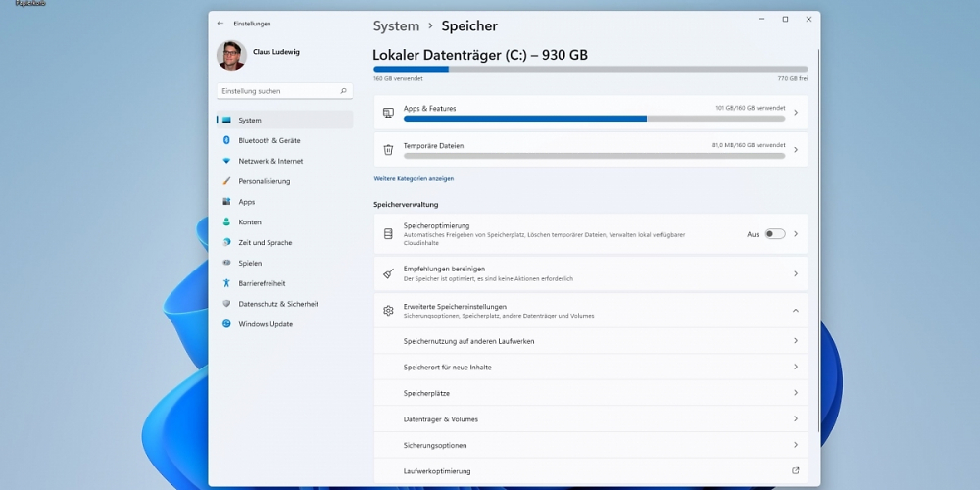The image size is (980, 490).
Task: Click the System monitor icon in sidebar
Action: (x=226, y=120)
